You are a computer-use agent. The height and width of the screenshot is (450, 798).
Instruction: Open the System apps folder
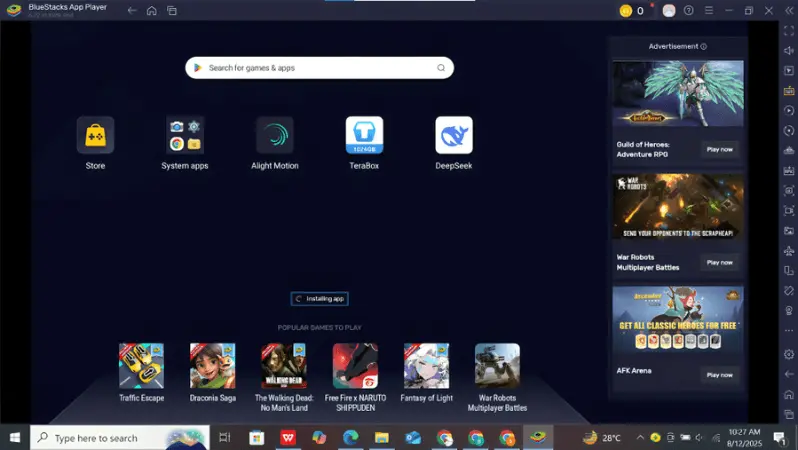tap(185, 135)
